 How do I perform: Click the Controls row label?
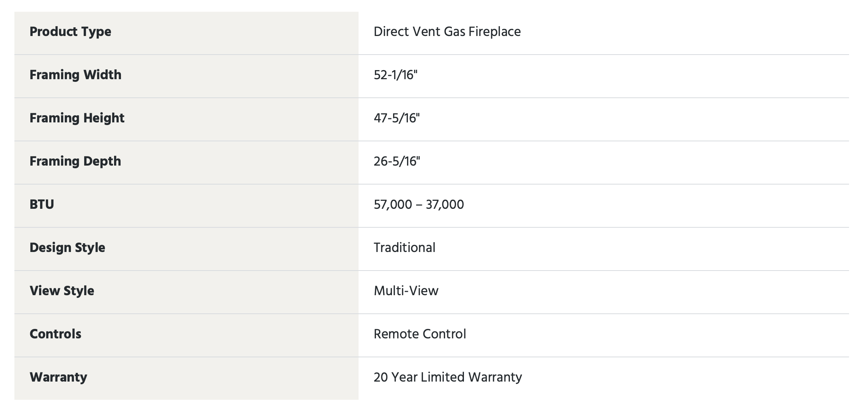click(55, 334)
